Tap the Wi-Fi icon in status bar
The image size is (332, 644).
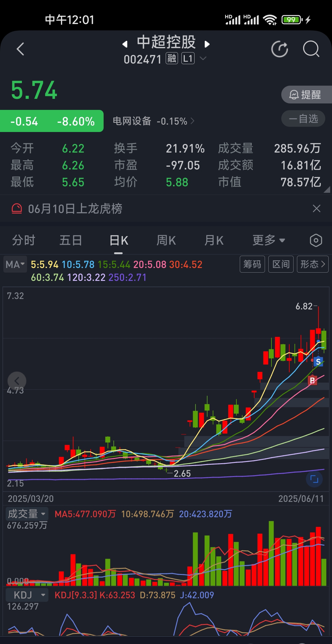pyautogui.click(x=270, y=20)
